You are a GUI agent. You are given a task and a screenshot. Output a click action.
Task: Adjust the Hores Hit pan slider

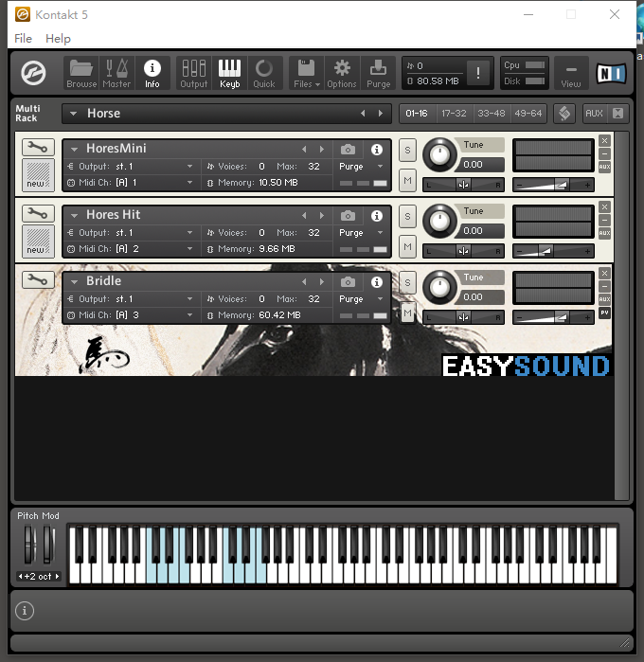click(463, 251)
